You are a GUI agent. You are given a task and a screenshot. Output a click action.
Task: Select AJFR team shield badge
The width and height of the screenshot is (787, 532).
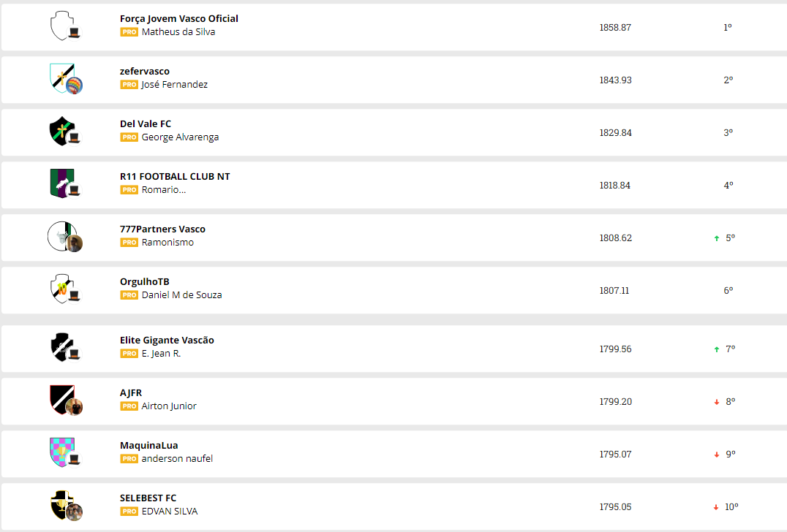click(60, 399)
